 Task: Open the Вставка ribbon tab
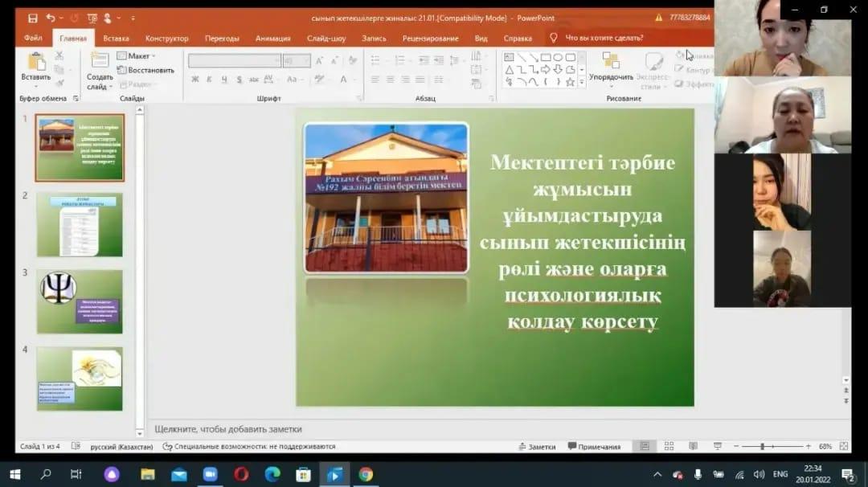click(116, 38)
